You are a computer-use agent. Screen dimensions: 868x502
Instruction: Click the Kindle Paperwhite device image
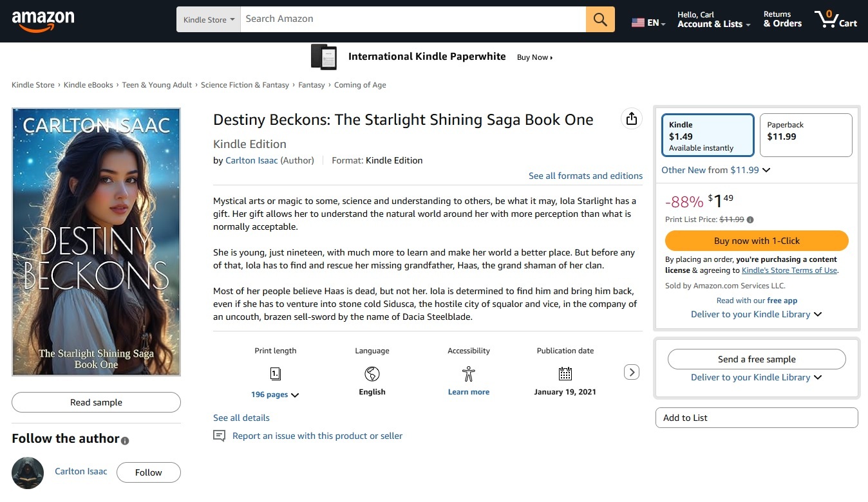324,57
